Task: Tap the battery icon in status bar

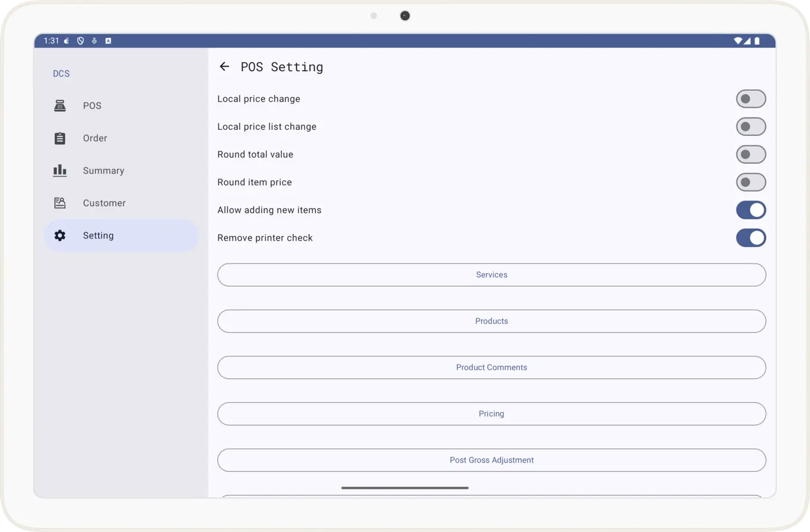Action: point(757,41)
